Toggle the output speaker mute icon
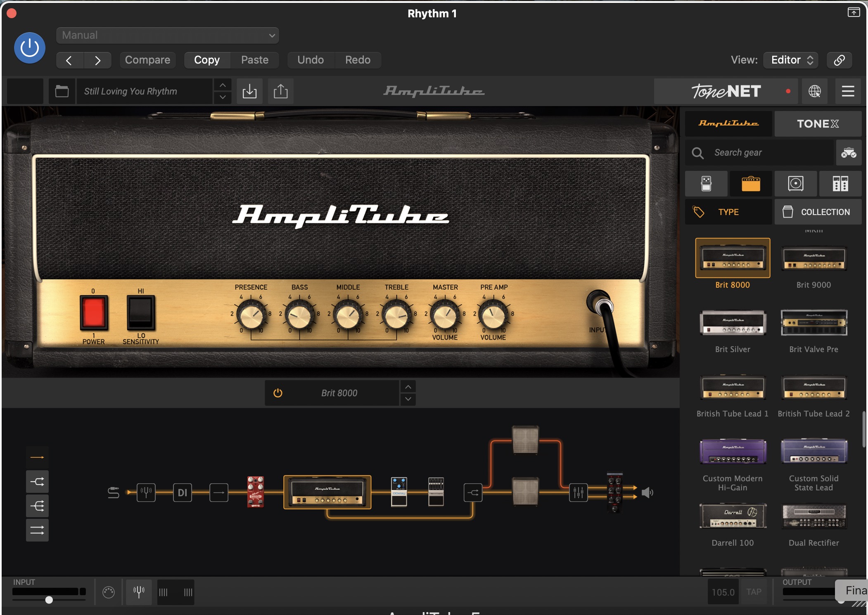This screenshot has width=868, height=615. (x=647, y=492)
